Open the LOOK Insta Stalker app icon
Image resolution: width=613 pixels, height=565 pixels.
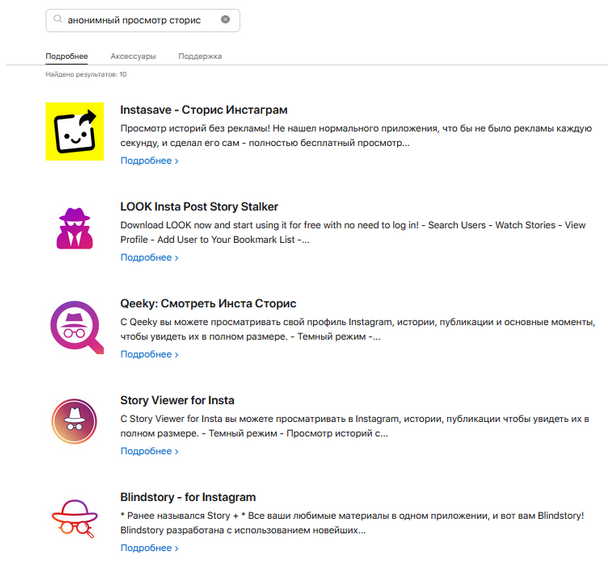click(75, 228)
